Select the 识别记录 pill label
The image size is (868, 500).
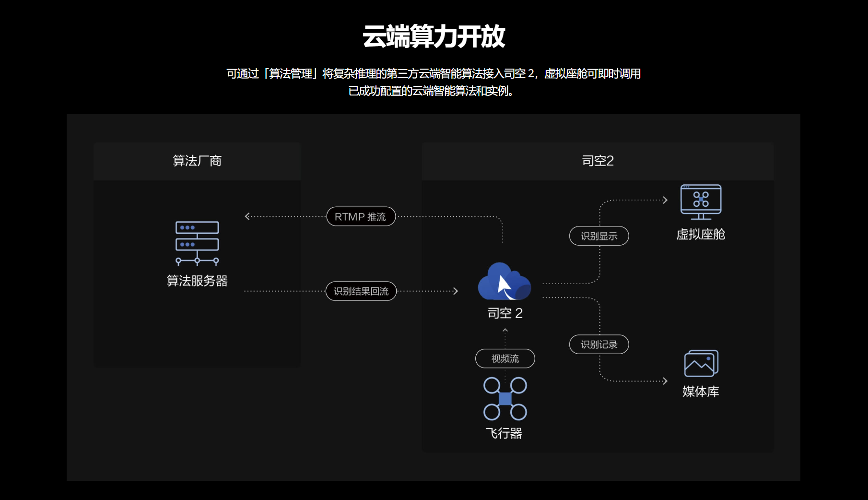point(599,345)
